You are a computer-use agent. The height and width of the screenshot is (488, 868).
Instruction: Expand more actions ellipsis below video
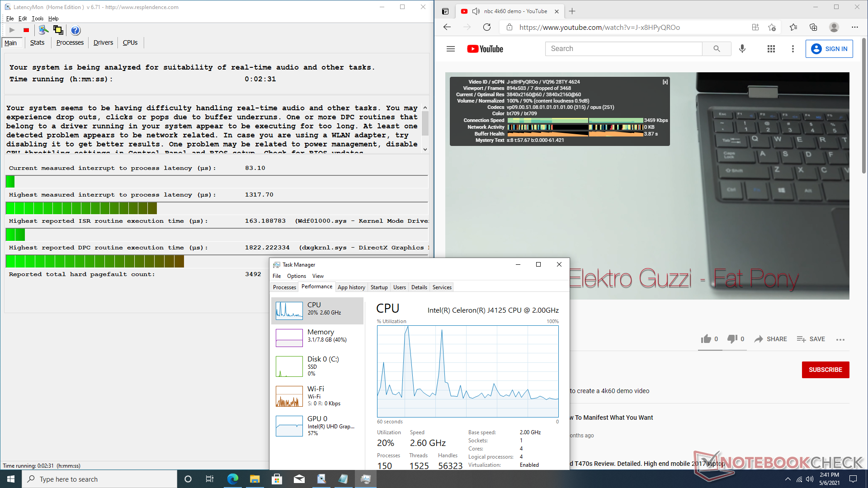pos(840,339)
